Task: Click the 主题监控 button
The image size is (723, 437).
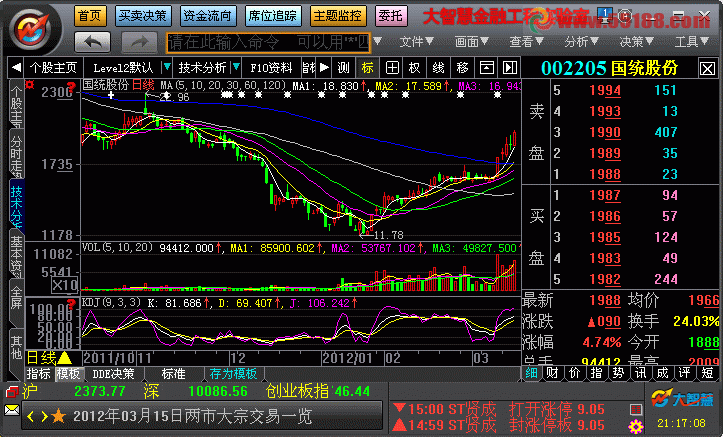Action: (338, 16)
